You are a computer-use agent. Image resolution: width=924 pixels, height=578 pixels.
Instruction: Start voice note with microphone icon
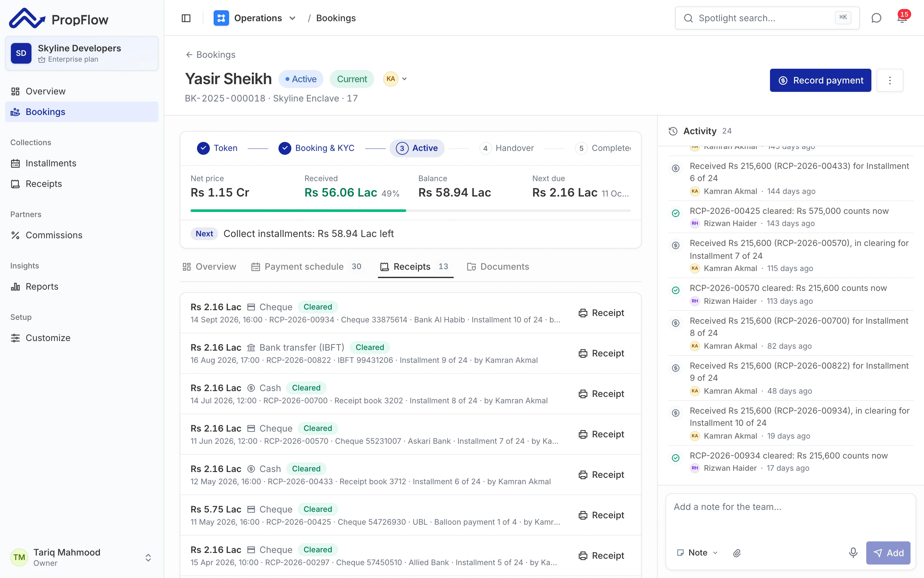853,553
